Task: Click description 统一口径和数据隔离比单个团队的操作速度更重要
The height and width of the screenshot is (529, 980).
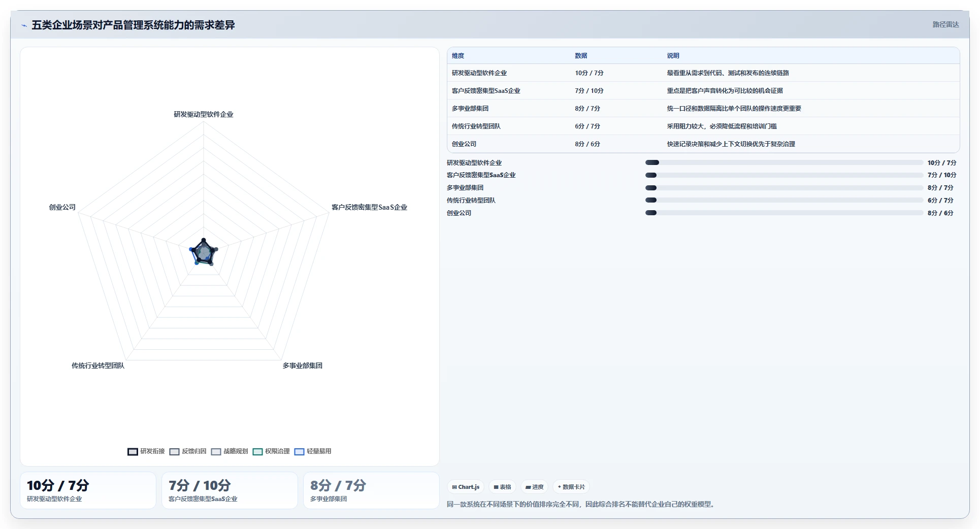Action: (x=734, y=109)
